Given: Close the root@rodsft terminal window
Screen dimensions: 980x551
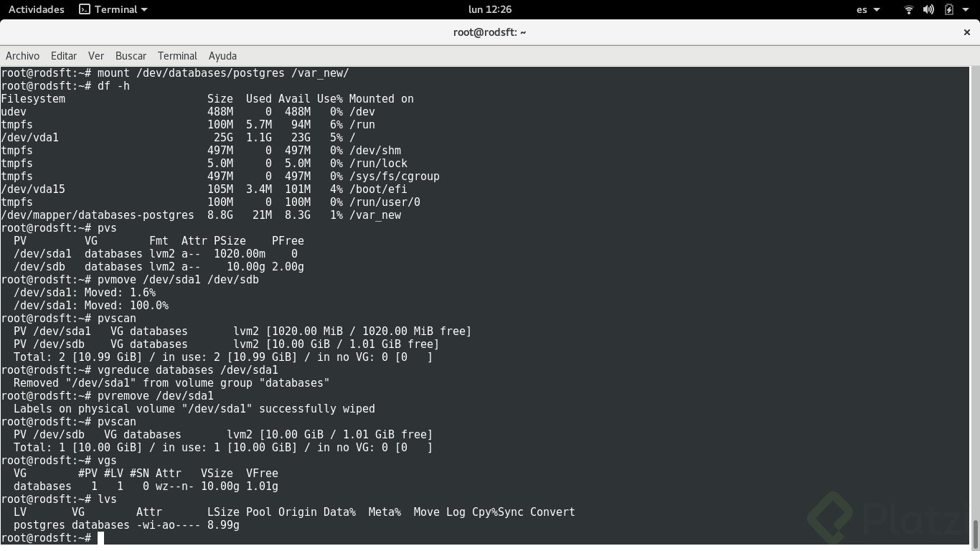Looking at the screenshot, I should tap(966, 32).
